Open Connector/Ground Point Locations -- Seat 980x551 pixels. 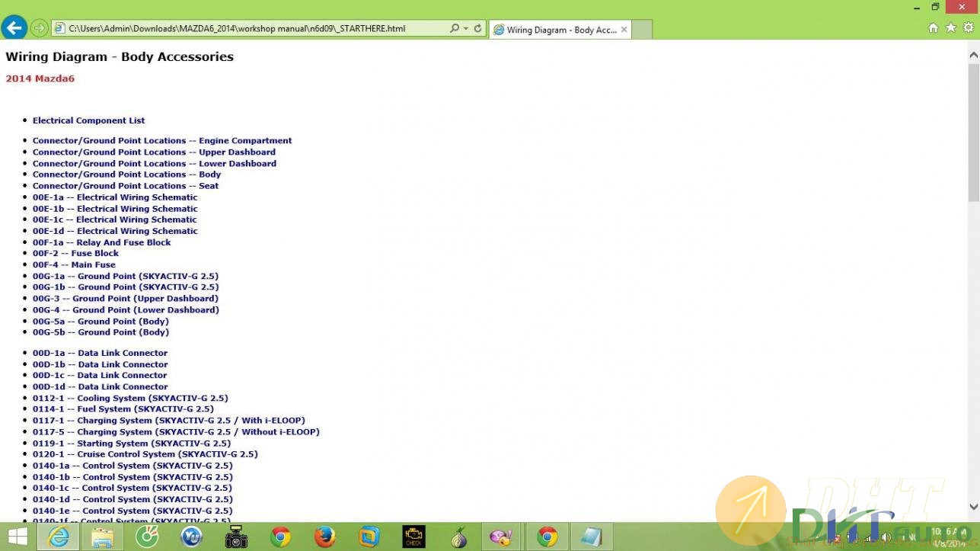click(126, 185)
